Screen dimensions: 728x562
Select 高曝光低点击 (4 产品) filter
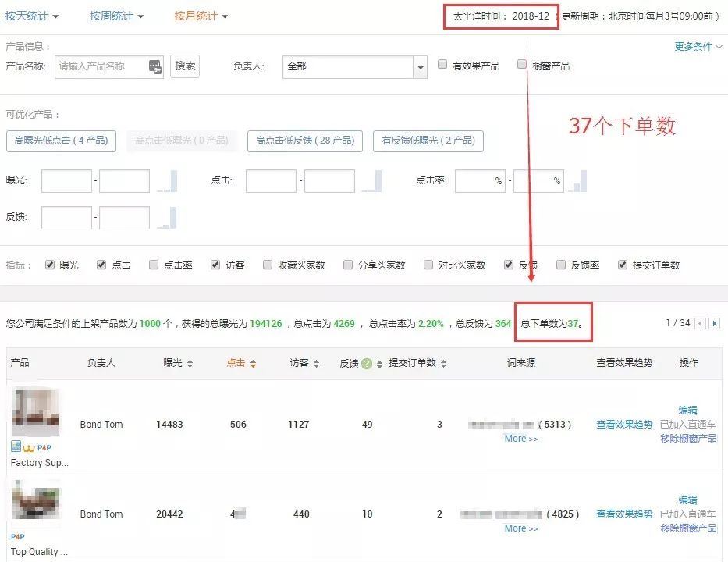coord(61,140)
